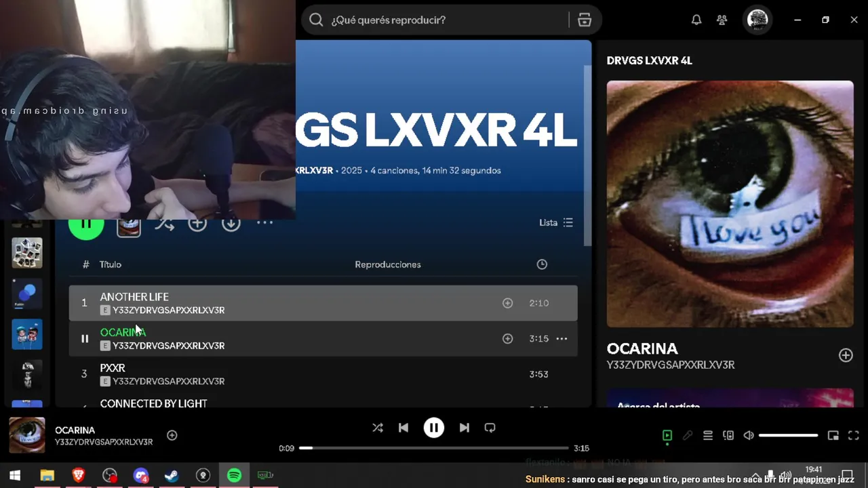
Task: Open Windows Start menu
Action: click(15, 475)
